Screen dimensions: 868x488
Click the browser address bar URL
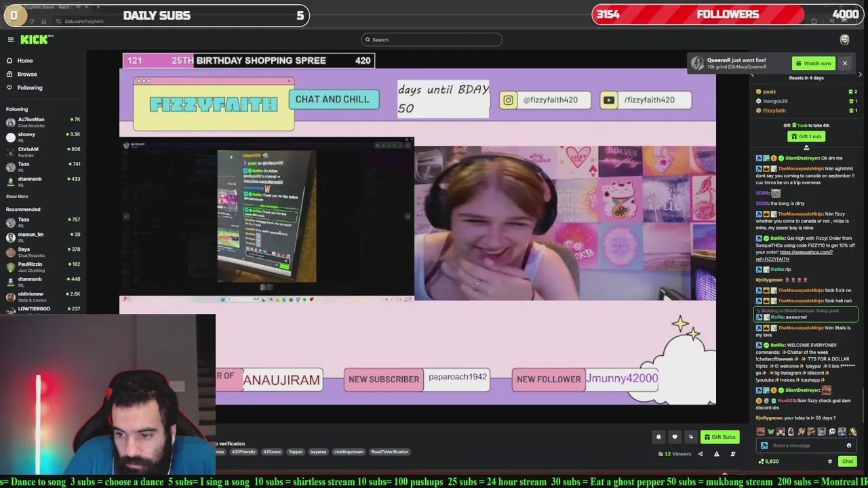click(x=84, y=21)
